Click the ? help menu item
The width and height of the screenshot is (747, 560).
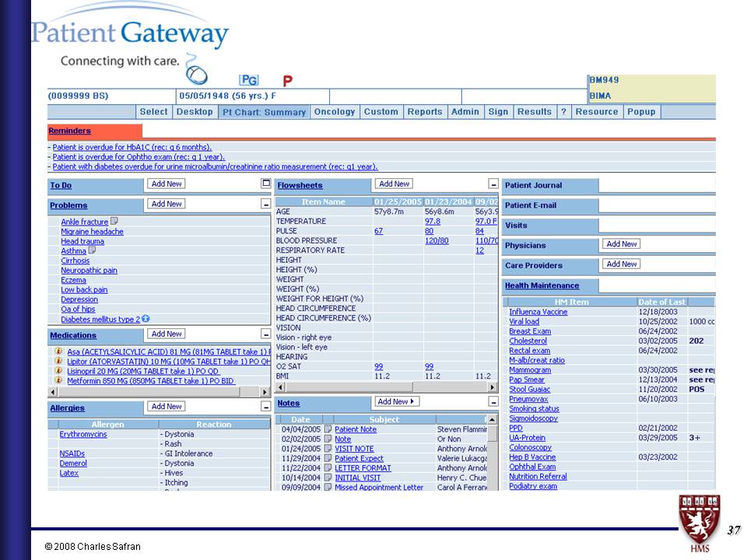(x=563, y=111)
